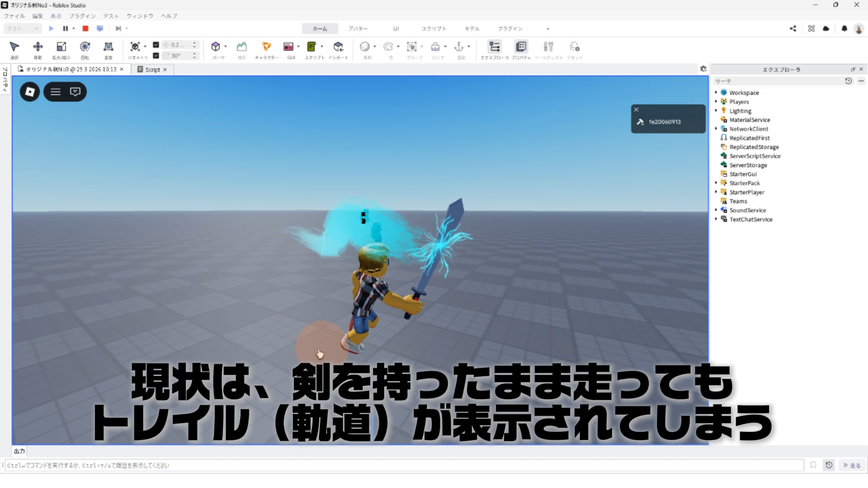
Task: Select the Move (移動) tool
Action: tap(38, 47)
